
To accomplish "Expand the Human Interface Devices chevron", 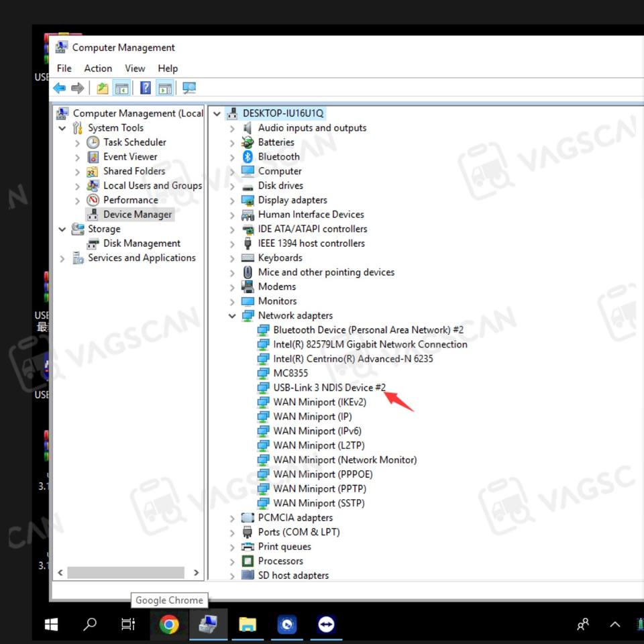I will [233, 215].
